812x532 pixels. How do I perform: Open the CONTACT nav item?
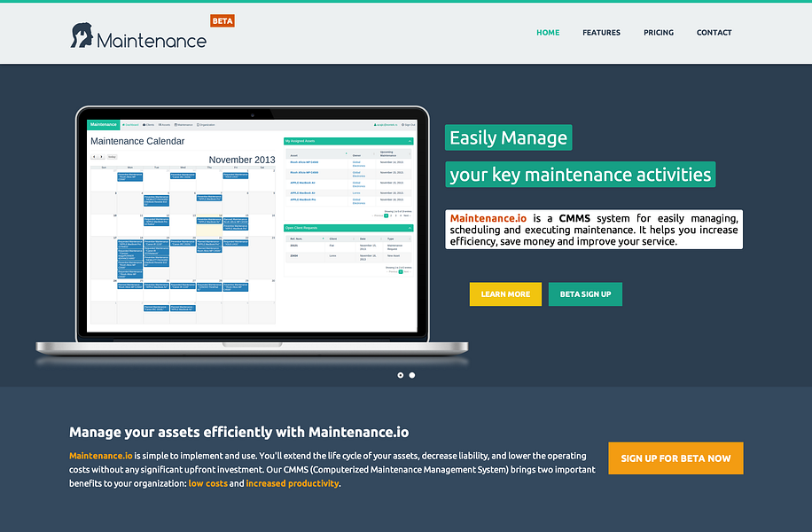coord(714,33)
